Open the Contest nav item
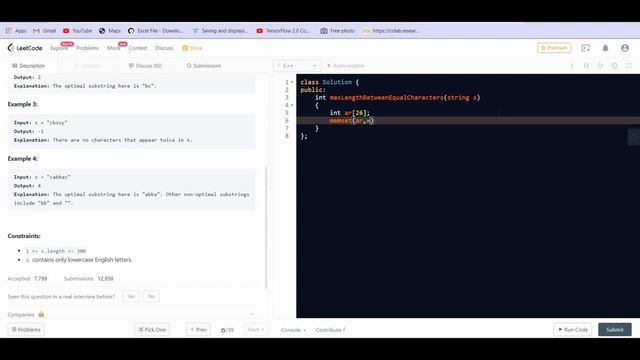 pyautogui.click(x=138, y=48)
